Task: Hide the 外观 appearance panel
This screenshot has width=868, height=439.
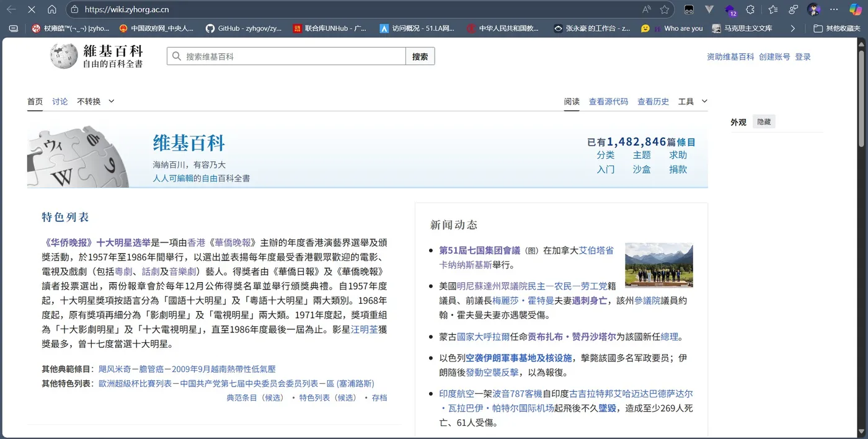Action: [x=764, y=122]
